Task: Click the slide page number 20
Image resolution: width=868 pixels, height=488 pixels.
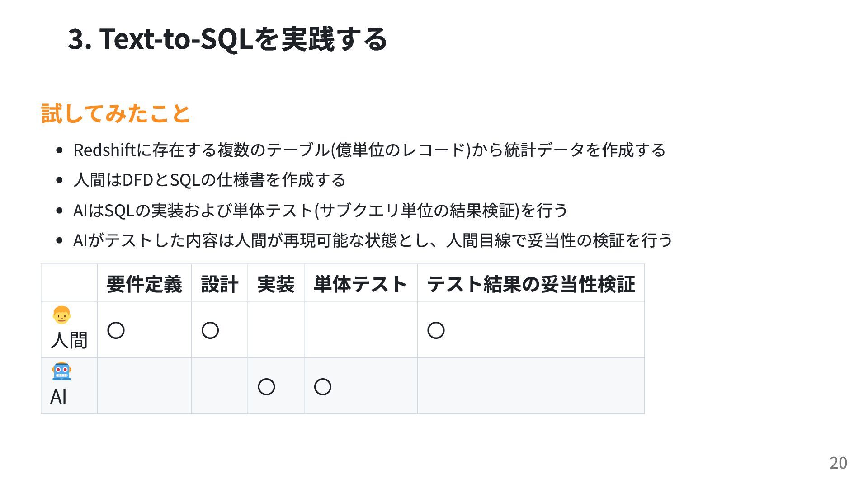Action: coord(838,463)
